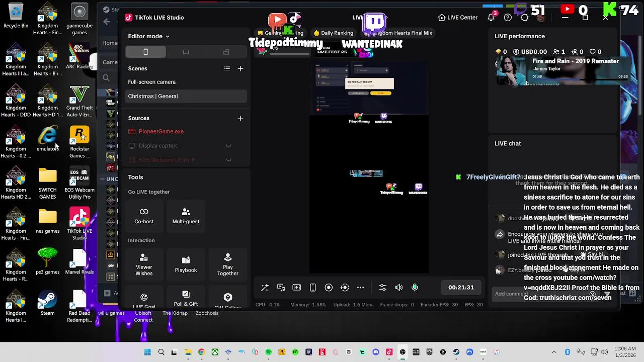Open the scene list options icon
Image resolution: width=644 pixels, height=362 pixels.
(227, 68)
